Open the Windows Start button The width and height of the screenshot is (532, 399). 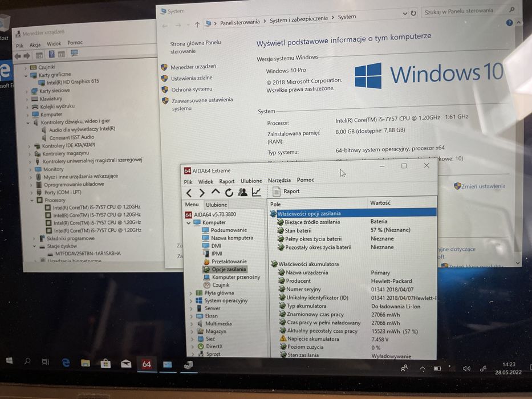[x=9, y=360]
